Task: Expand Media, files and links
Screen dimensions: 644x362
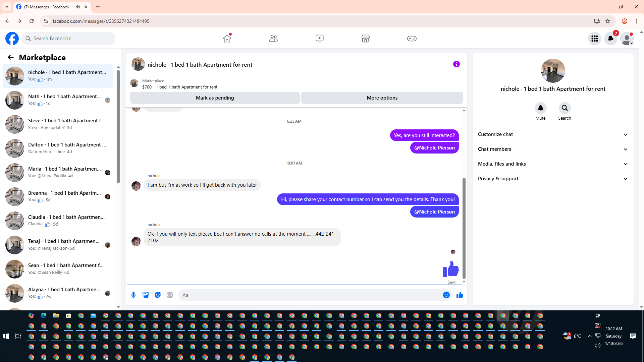Action: tap(552, 164)
